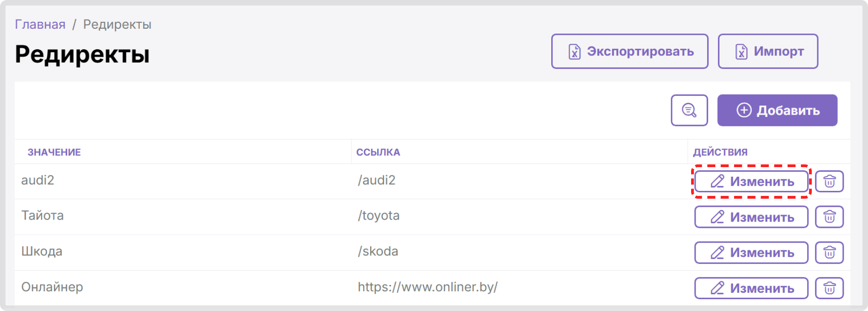Open Изменить for the Шкода redirect
868x311 pixels.
(x=751, y=253)
